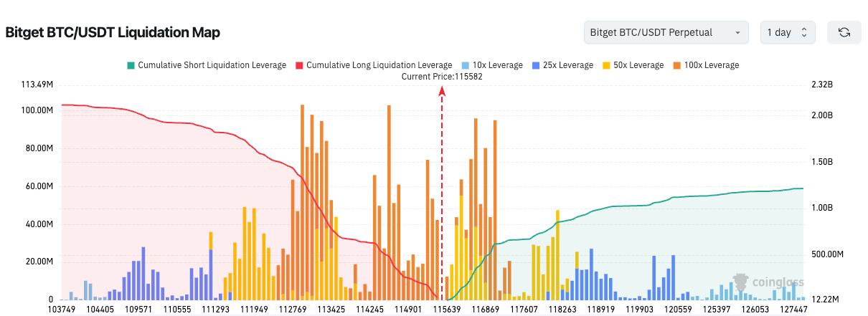This screenshot has width=868, height=316.
Task: Click the x-axis label 118919
Action: tap(600, 309)
